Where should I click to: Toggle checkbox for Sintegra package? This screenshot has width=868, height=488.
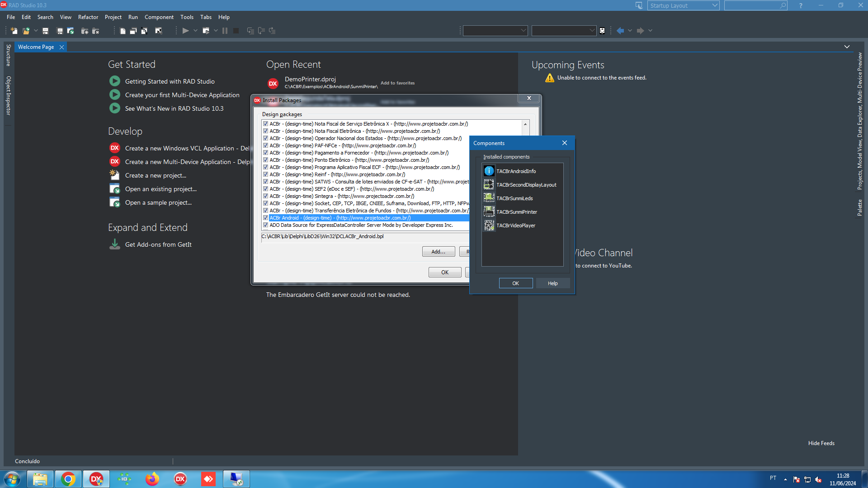(266, 196)
